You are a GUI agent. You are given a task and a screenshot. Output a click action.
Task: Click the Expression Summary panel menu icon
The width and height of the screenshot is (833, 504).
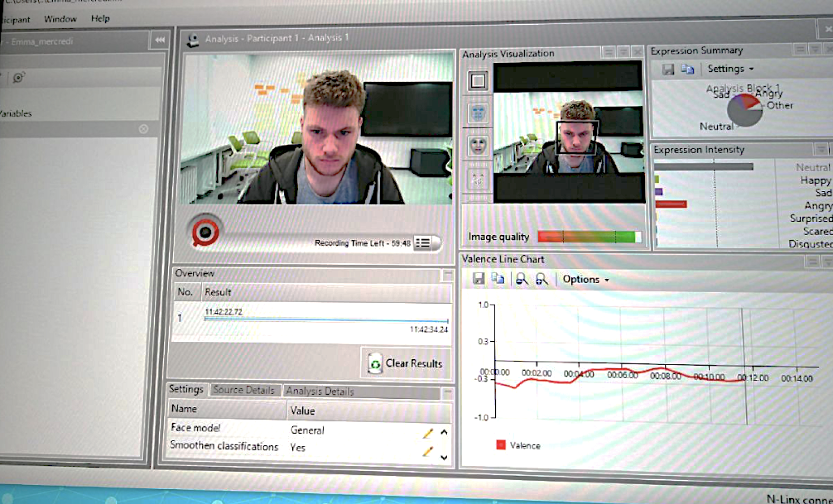point(800,49)
